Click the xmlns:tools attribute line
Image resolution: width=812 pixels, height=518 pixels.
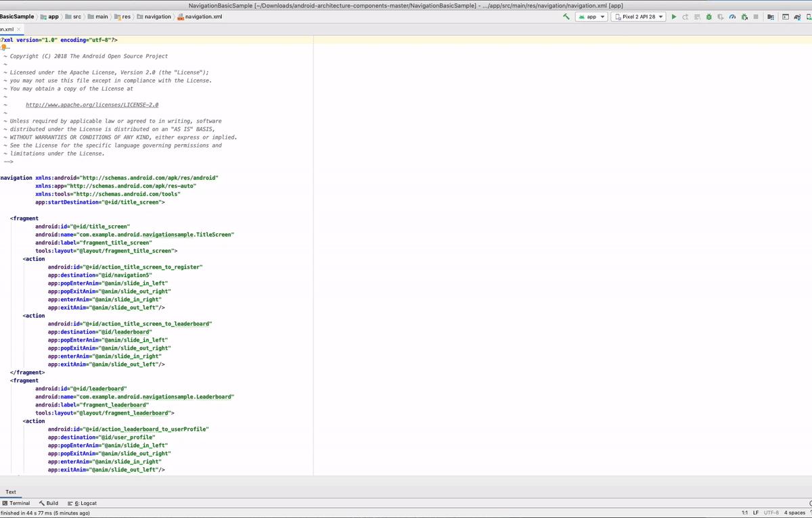coord(108,194)
